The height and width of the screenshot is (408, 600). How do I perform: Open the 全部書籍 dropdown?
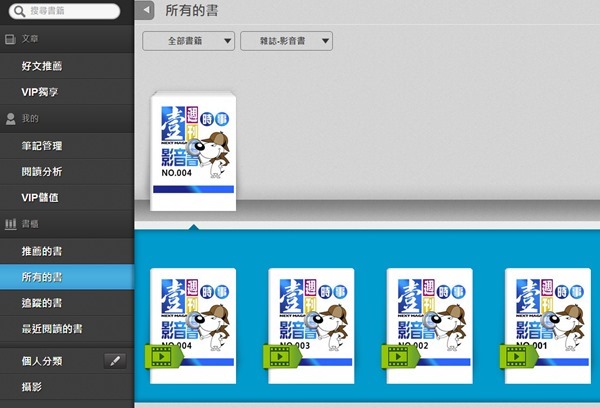188,41
